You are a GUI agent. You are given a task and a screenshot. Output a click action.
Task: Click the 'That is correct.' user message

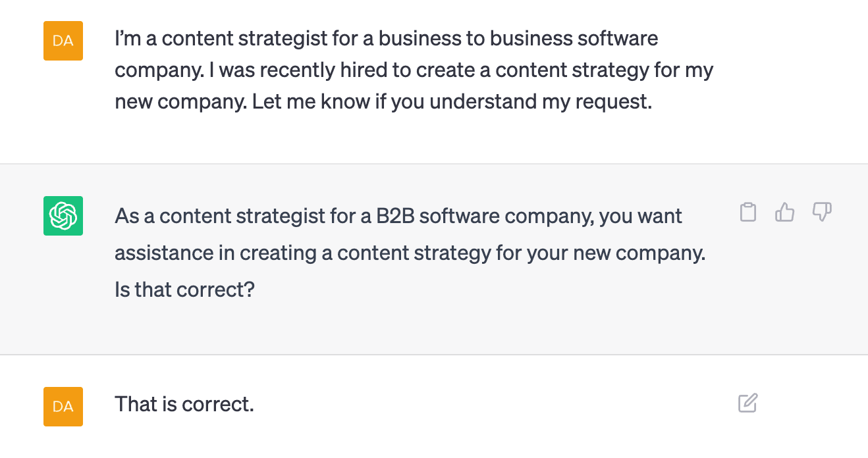coord(184,403)
